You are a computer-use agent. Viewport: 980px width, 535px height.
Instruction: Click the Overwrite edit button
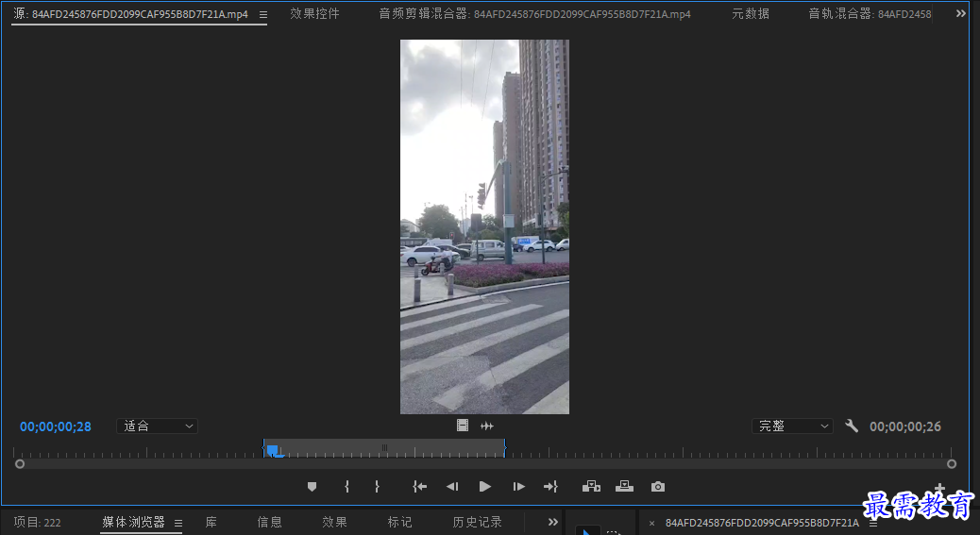pos(624,486)
